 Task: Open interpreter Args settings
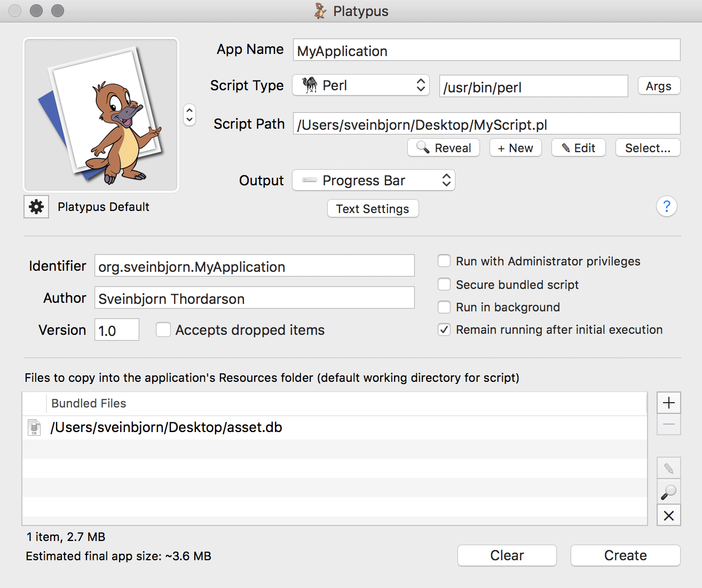659,86
